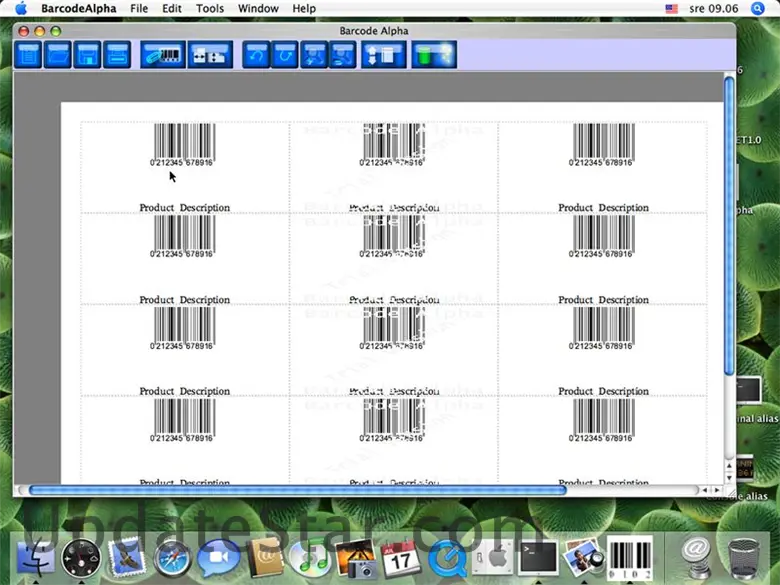Click Product Description in the first row, first label
780x585 pixels.
pos(185,207)
